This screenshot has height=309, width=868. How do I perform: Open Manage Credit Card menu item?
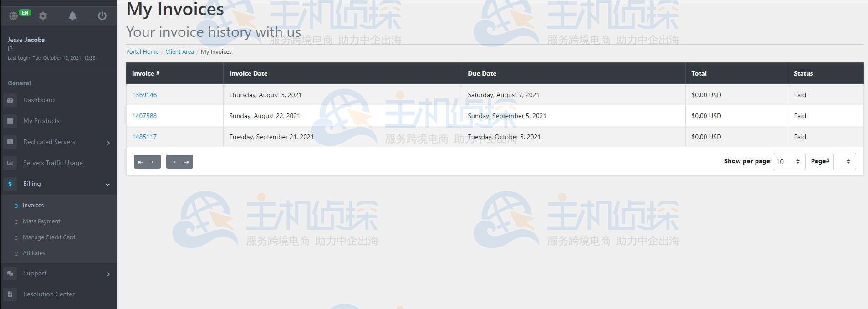tap(49, 237)
